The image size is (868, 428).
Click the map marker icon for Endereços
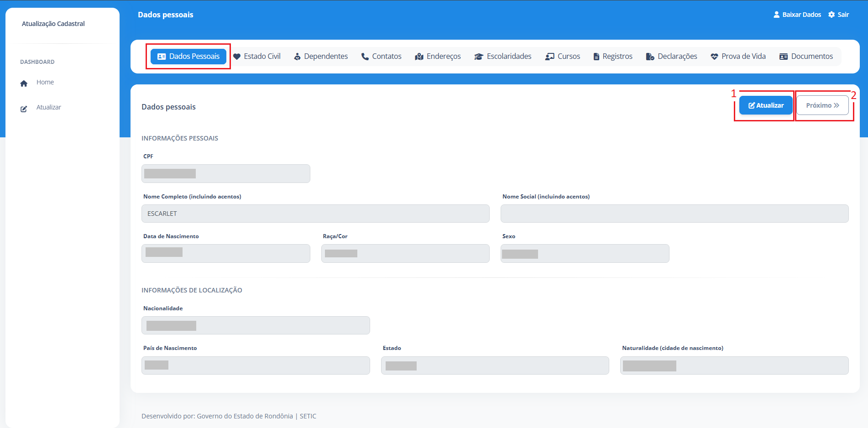[419, 57]
